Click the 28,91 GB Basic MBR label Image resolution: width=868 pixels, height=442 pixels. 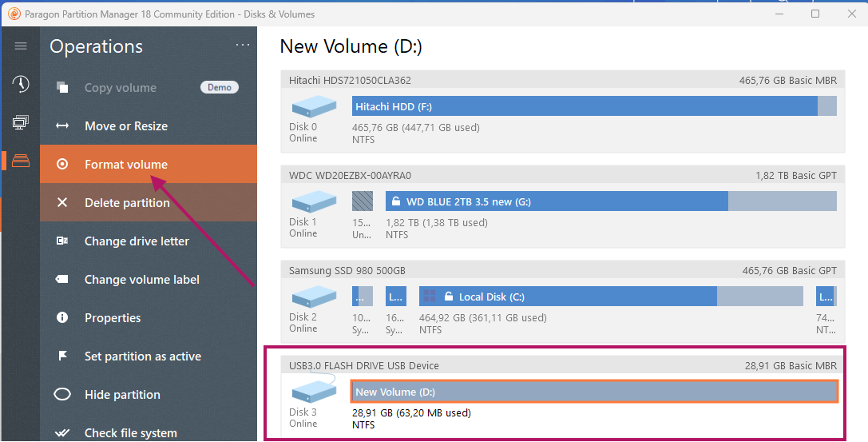(x=791, y=365)
